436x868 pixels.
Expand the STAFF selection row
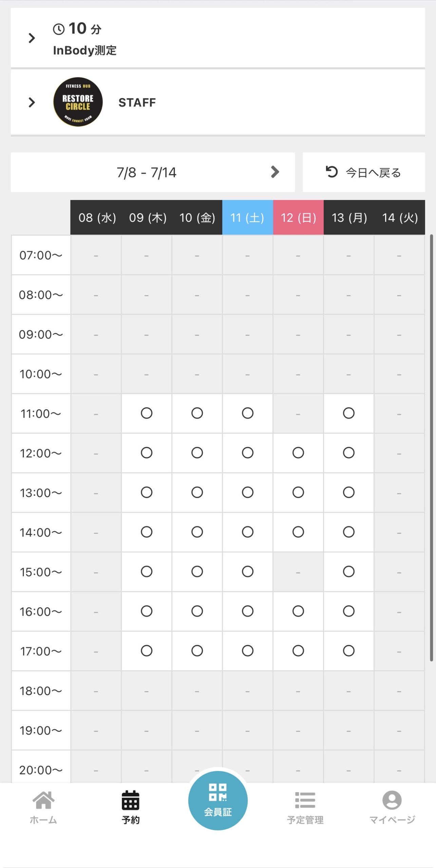(x=218, y=102)
